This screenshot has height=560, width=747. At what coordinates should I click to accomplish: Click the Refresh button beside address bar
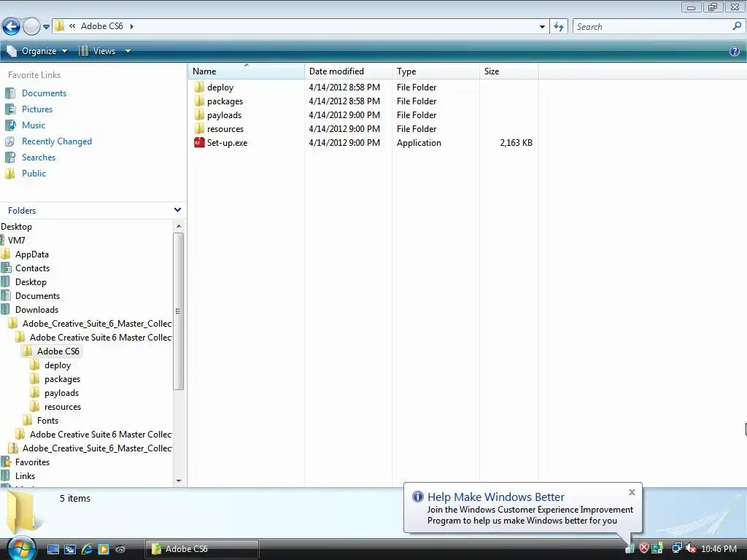(x=559, y=27)
